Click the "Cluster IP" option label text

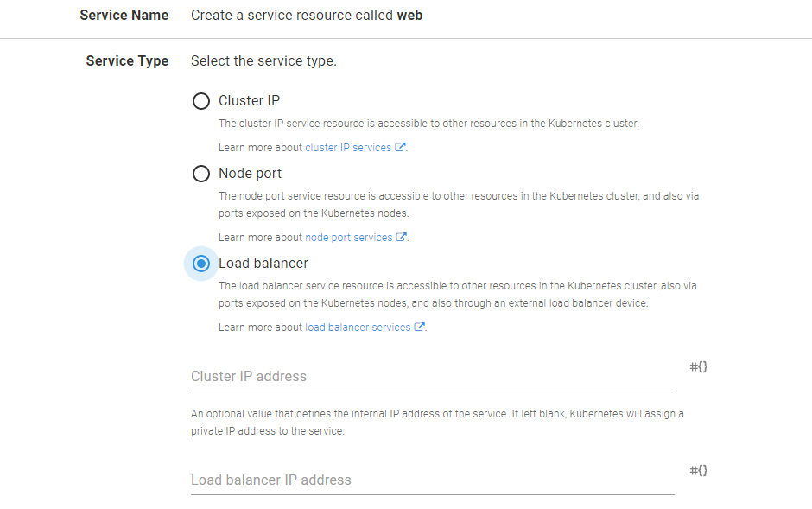click(x=249, y=101)
